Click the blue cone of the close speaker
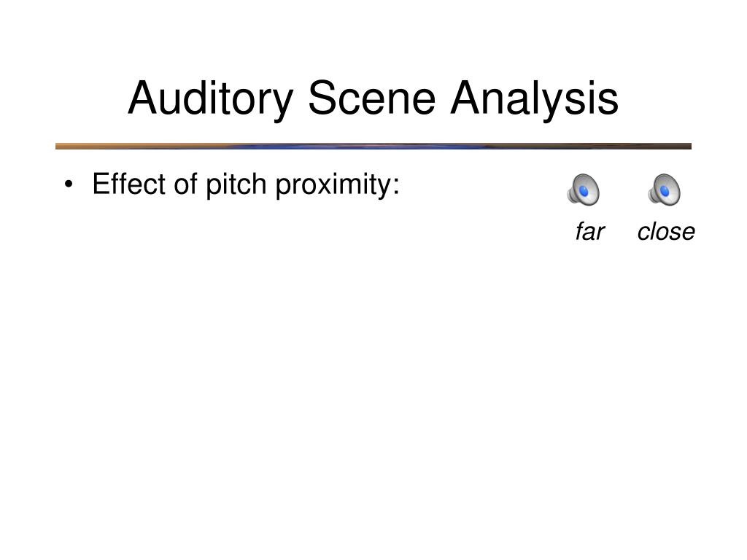Viewport: 747px width, 560px height. [665, 192]
